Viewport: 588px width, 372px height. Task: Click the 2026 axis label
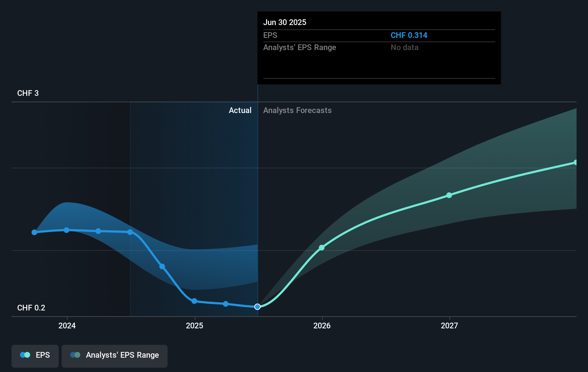click(x=322, y=325)
